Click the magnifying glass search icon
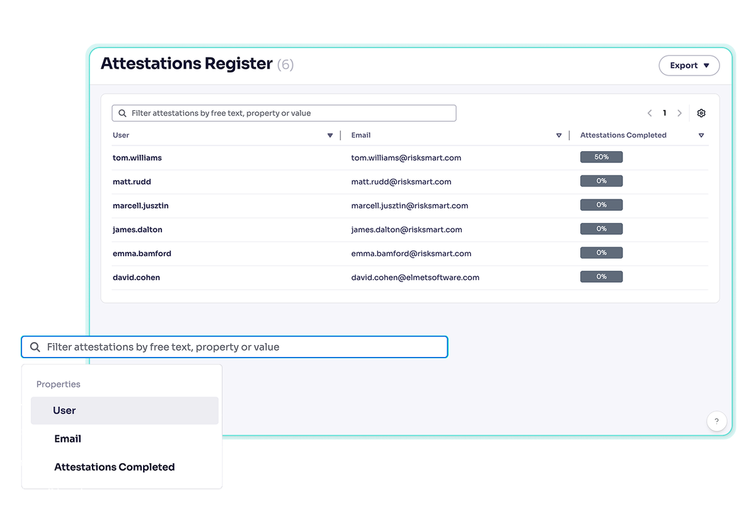The image size is (756, 532). click(x=123, y=113)
